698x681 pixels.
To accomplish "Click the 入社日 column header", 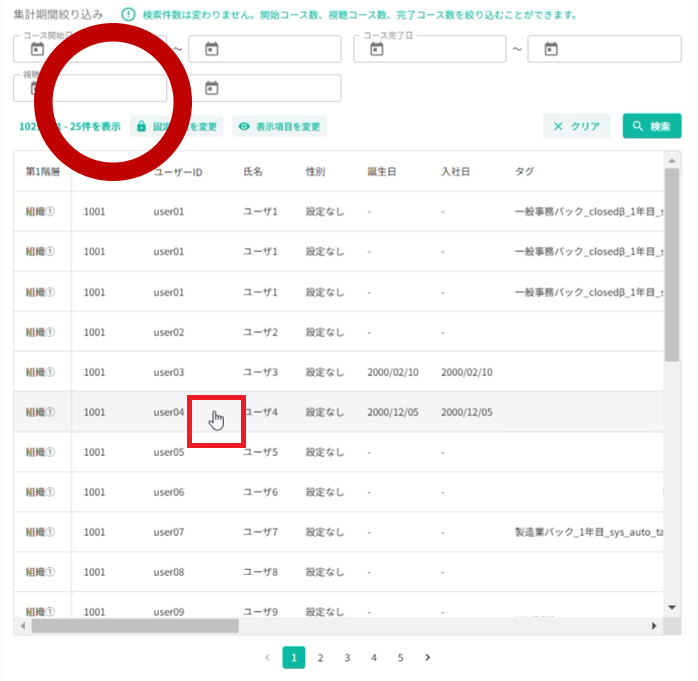I will pos(455,172).
